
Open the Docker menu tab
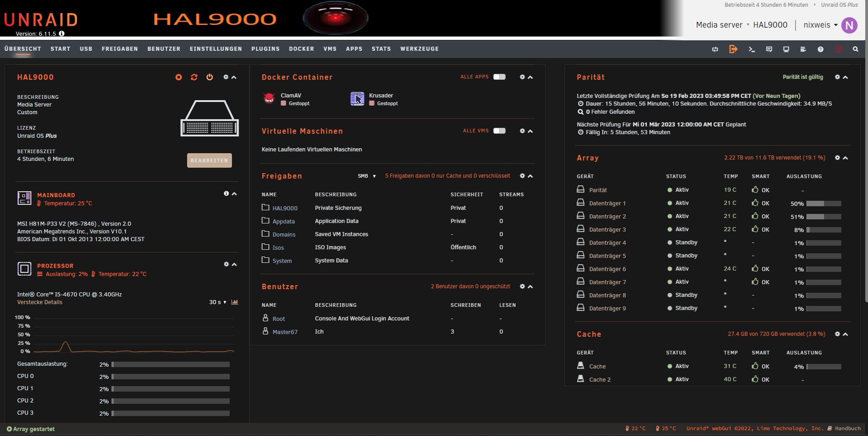point(301,49)
